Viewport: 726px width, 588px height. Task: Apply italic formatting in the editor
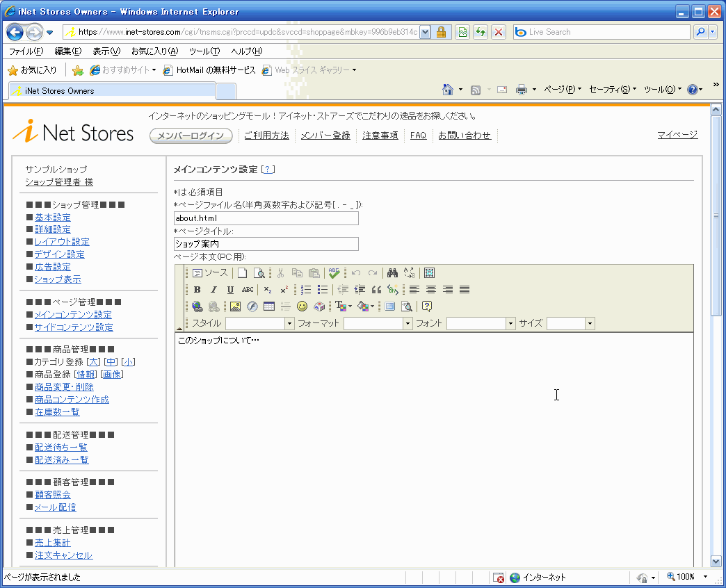(213, 290)
